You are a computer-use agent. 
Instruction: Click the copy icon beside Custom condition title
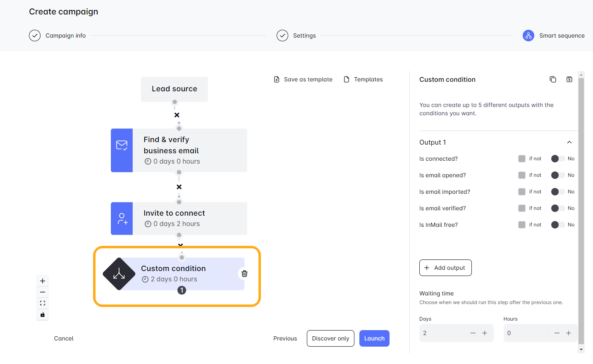(552, 79)
